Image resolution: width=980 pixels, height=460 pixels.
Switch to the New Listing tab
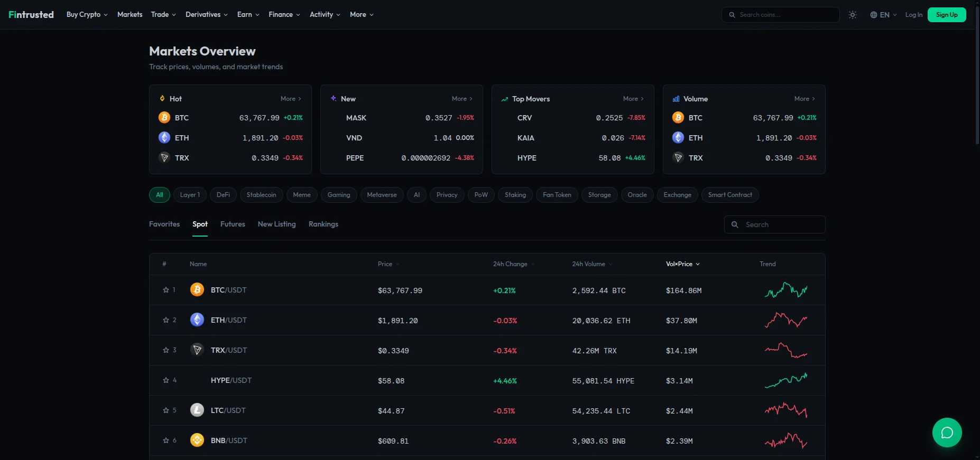[277, 224]
